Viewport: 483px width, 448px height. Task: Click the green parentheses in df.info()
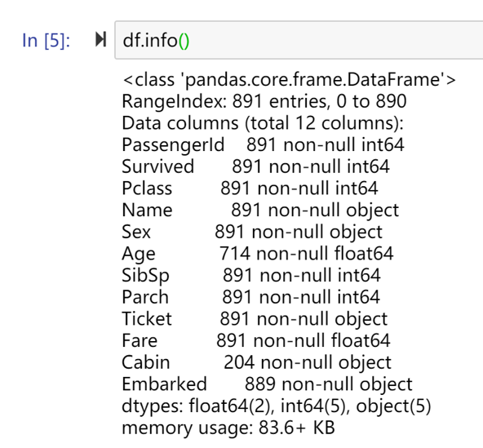coord(184,41)
